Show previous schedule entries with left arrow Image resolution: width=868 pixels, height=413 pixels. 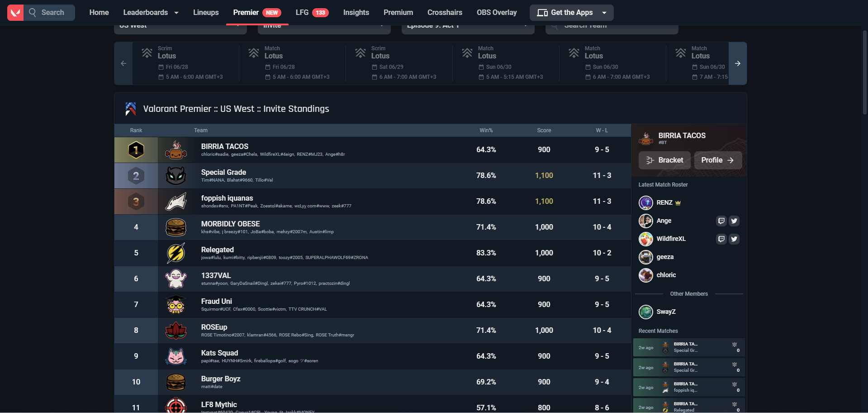click(123, 63)
